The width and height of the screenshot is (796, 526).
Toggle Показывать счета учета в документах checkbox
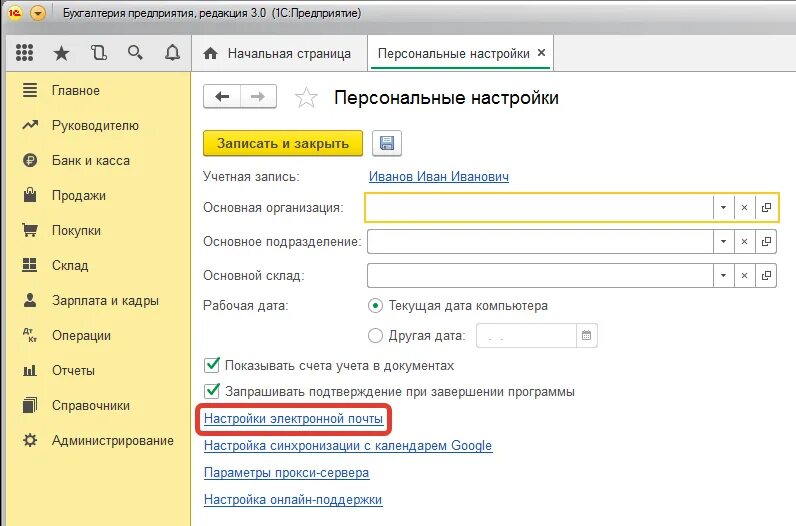(x=212, y=365)
